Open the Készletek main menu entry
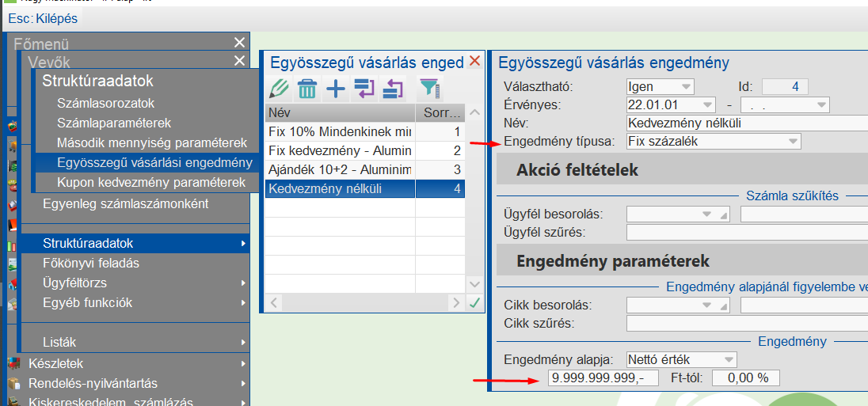 click(x=128, y=363)
